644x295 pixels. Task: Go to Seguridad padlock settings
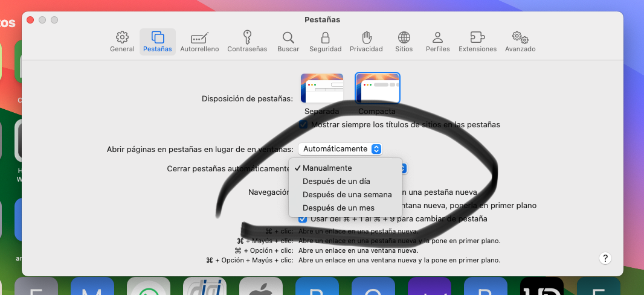tap(325, 42)
